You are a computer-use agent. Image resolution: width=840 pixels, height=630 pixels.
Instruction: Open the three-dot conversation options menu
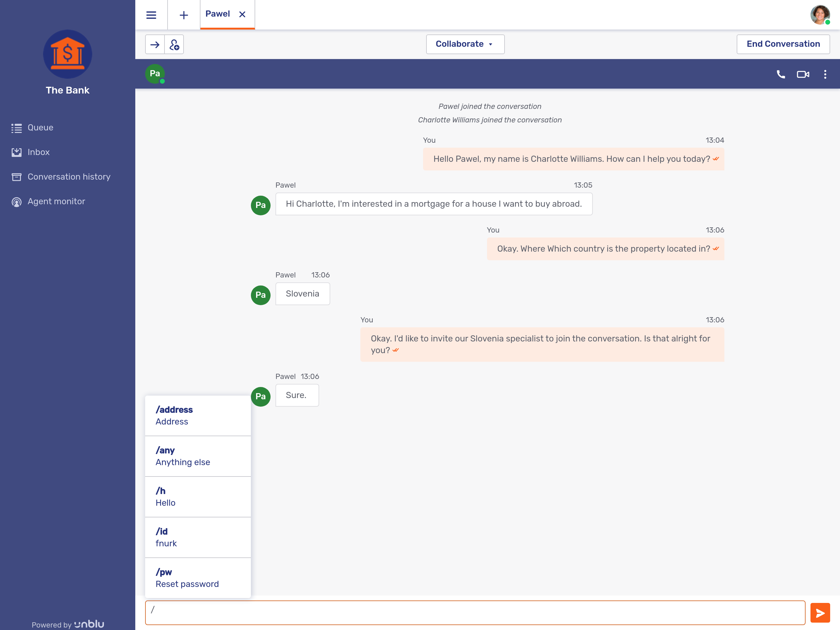coord(825,74)
